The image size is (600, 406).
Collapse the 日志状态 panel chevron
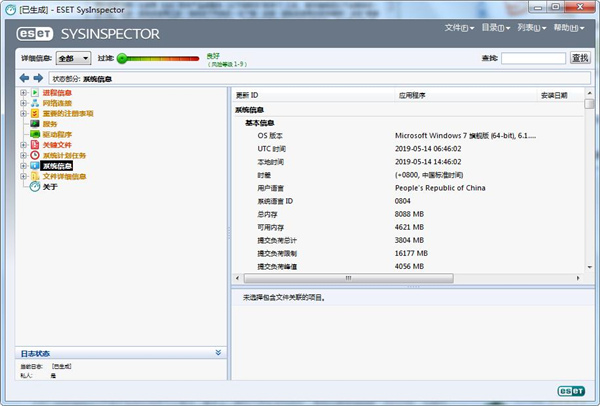click(218, 353)
